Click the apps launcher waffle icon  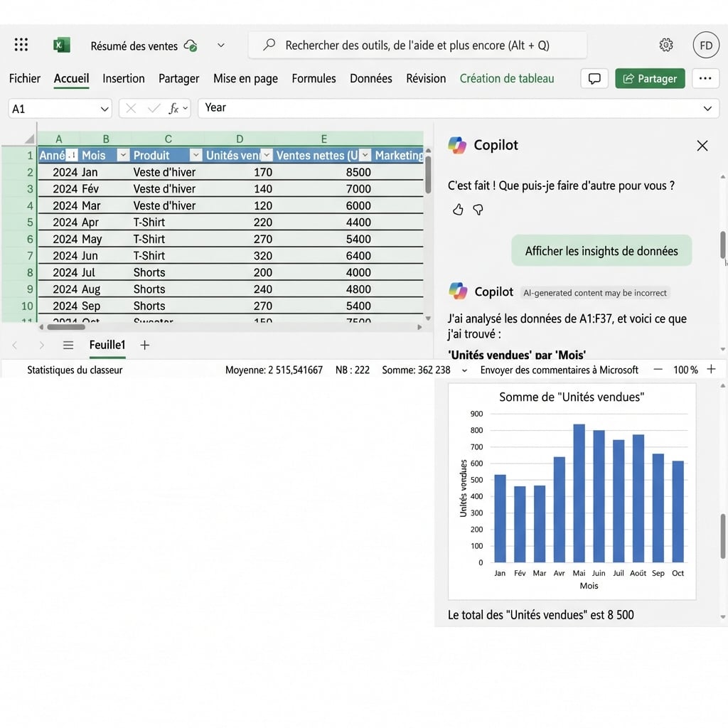(x=21, y=44)
